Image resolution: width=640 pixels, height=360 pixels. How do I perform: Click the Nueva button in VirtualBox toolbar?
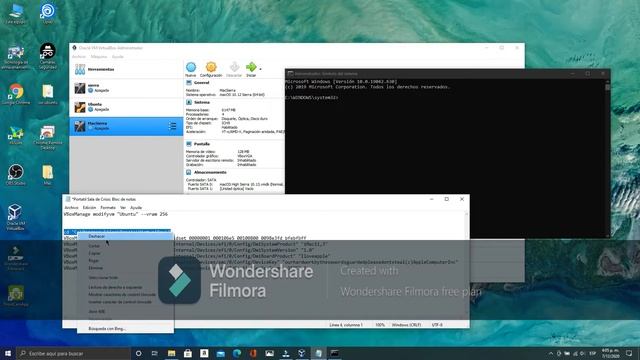click(191, 69)
